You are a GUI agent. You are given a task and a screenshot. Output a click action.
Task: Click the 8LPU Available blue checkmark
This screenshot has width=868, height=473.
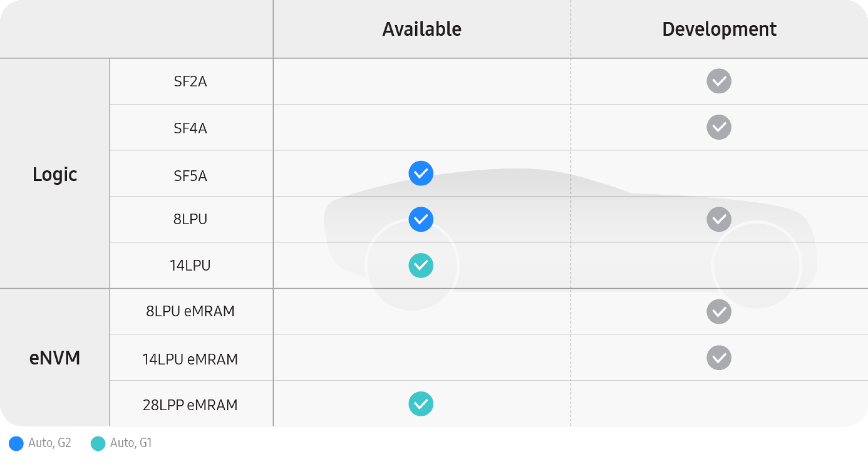click(421, 219)
